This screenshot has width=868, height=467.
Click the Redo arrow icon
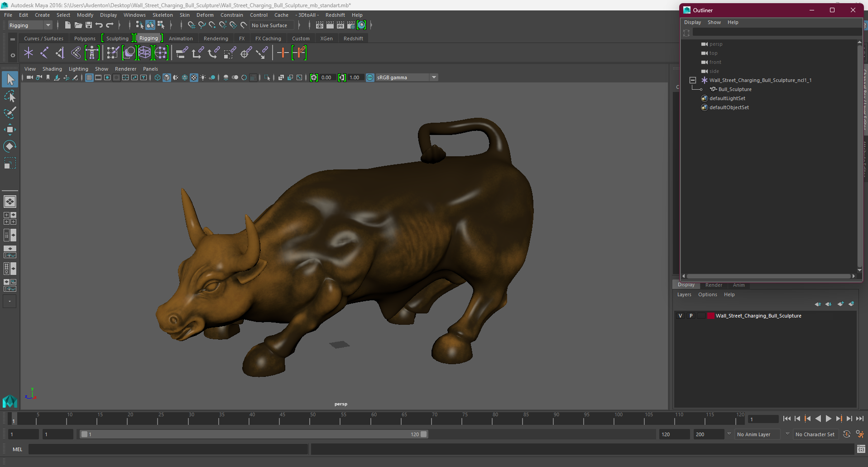(110, 25)
